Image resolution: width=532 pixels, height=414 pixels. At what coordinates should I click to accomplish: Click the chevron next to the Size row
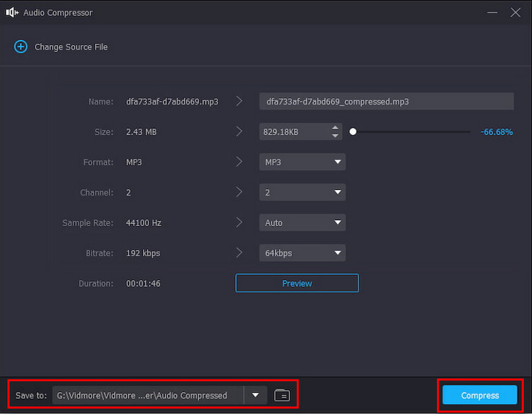[x=239, y=132]
